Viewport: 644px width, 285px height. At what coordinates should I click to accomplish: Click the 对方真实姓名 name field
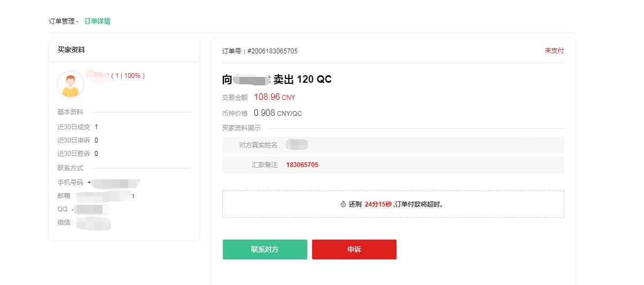coord(393,145)
